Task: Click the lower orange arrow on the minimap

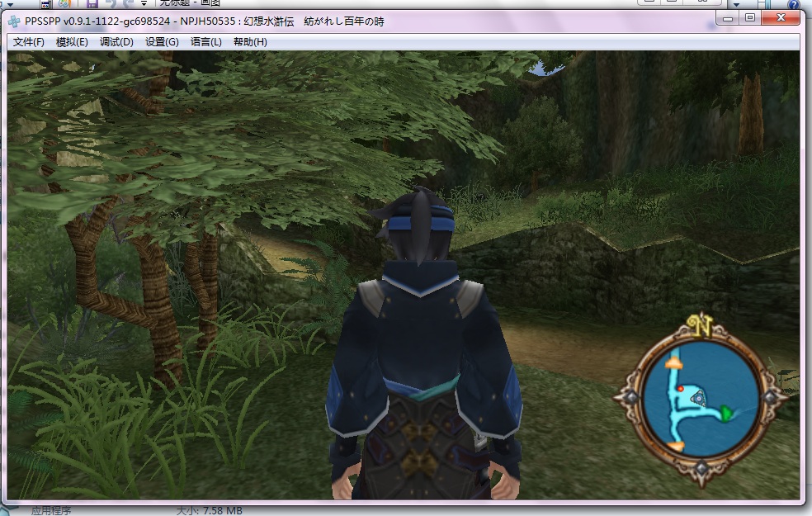Action: [x=675, y=446]
